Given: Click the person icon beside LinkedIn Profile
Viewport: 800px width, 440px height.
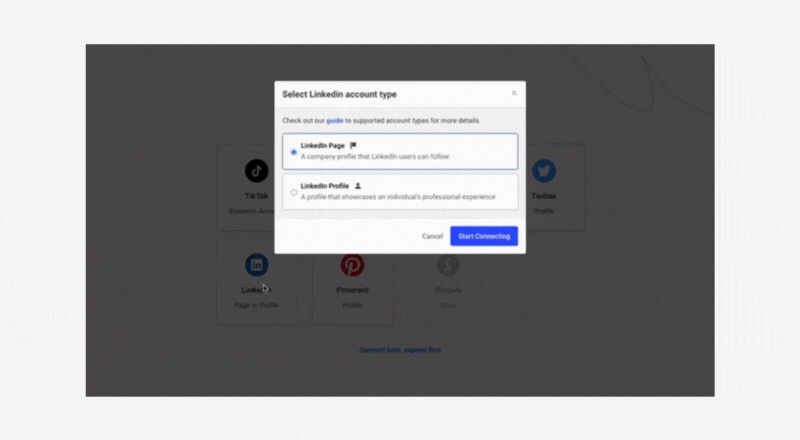Looking at the screenshot, I should pos(358,186).
